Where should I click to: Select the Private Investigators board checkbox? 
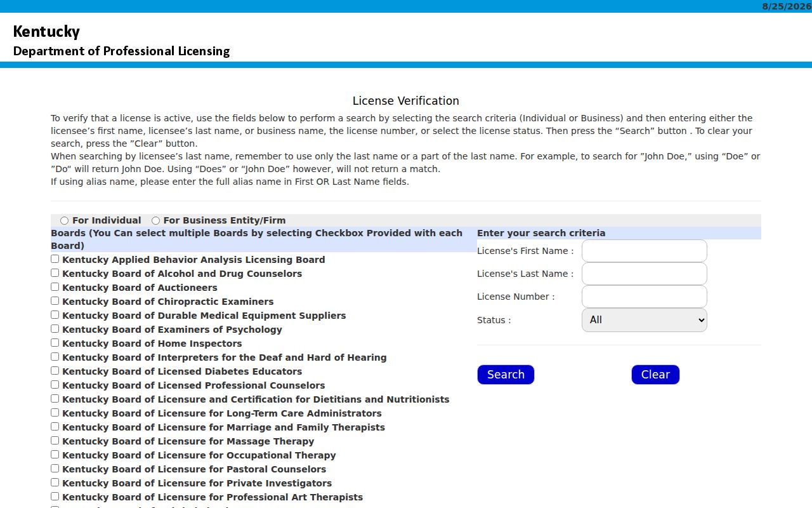pos(55,483)
